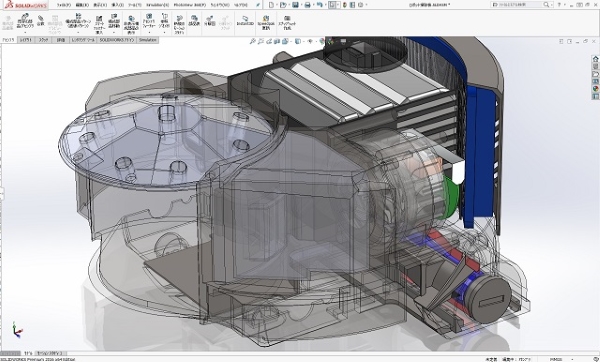Viewport: 600px width, 362px height.
Task: Click Show Hidden Components tool
Action: [x=130, y=24]
